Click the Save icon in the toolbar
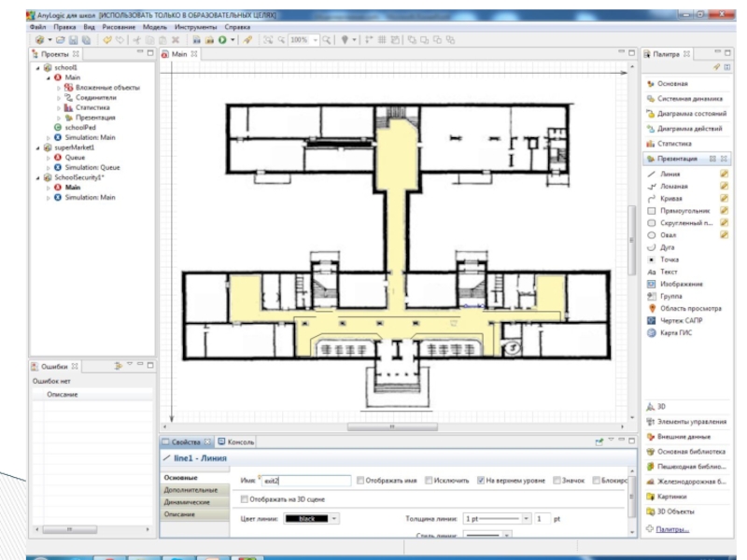747x560 pixels. [x=75, y=41]
